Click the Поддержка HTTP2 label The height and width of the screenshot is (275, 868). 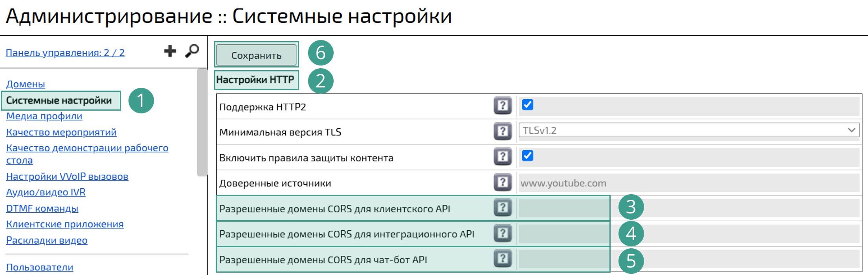coord(262,107)
